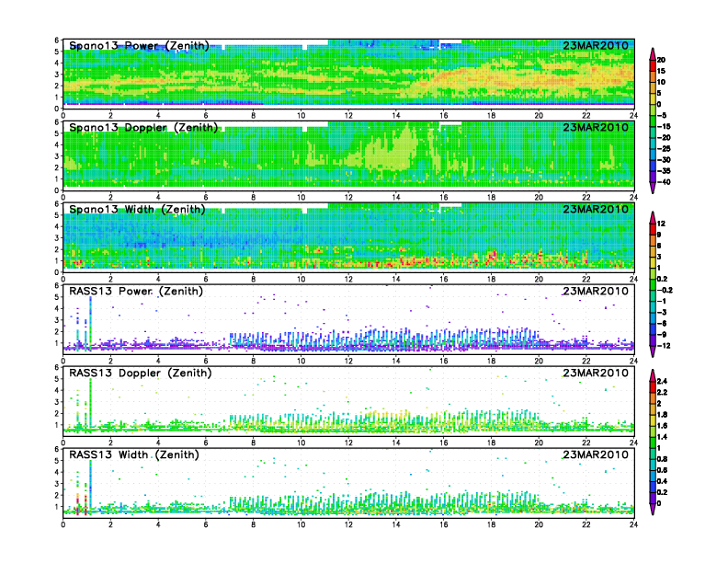Click the 'RASS13 Doppler (Zenith)' panel title

141,373
